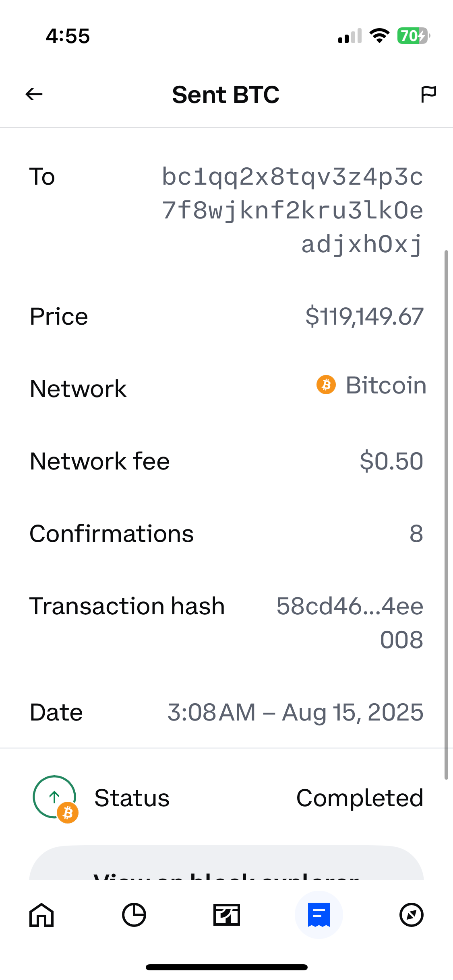Tap the Sent BTC page title
This screenshot has height=980, width=453.
point(225,95)
